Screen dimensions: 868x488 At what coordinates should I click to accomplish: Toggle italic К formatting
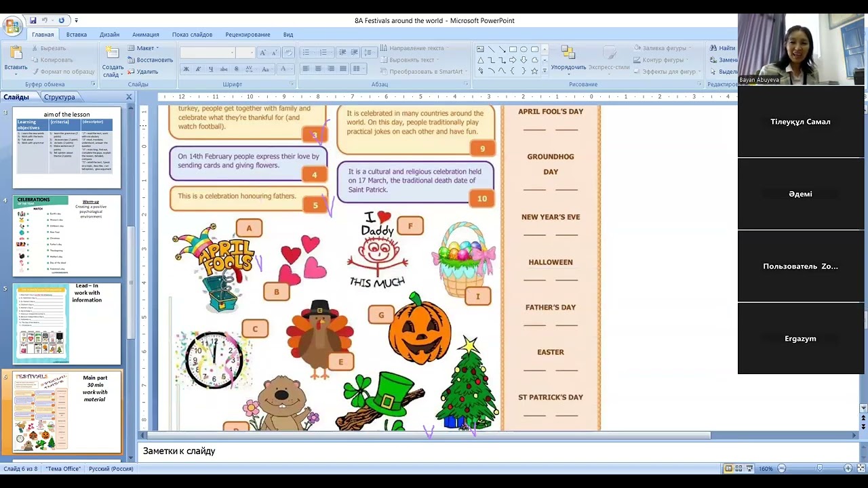(x=198, y=69)
